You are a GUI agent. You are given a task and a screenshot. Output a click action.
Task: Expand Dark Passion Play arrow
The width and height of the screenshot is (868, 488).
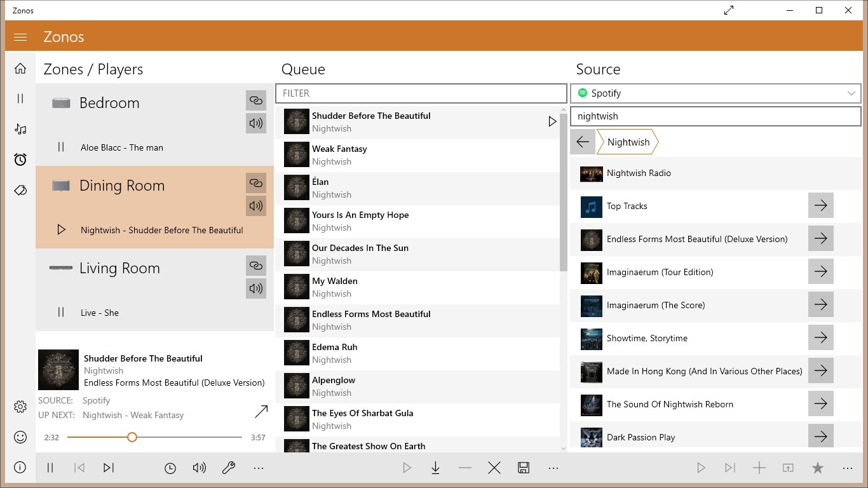[x=821, y=437]
